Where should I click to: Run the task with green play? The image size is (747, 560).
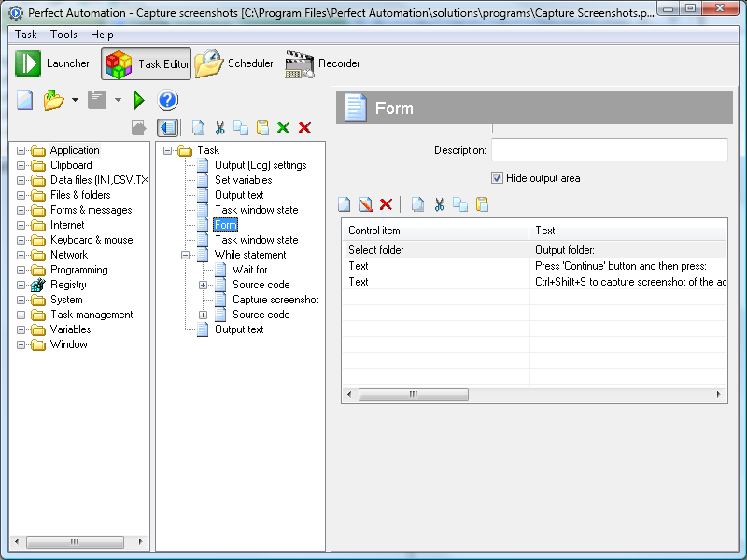138,100
